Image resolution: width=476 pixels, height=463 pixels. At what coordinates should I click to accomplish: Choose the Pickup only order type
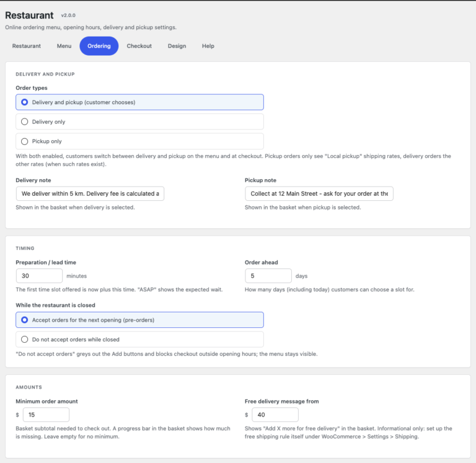(139, 141)
